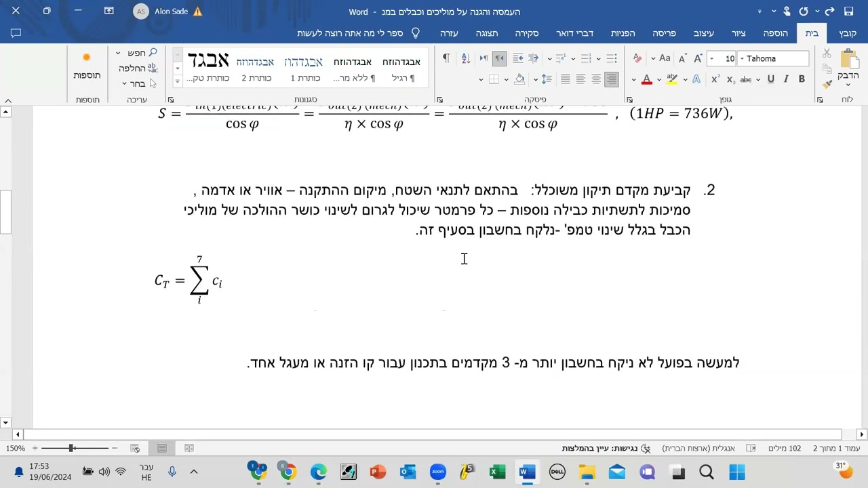Apply italic with the I button
868x488 pixels.
(786, 79)
